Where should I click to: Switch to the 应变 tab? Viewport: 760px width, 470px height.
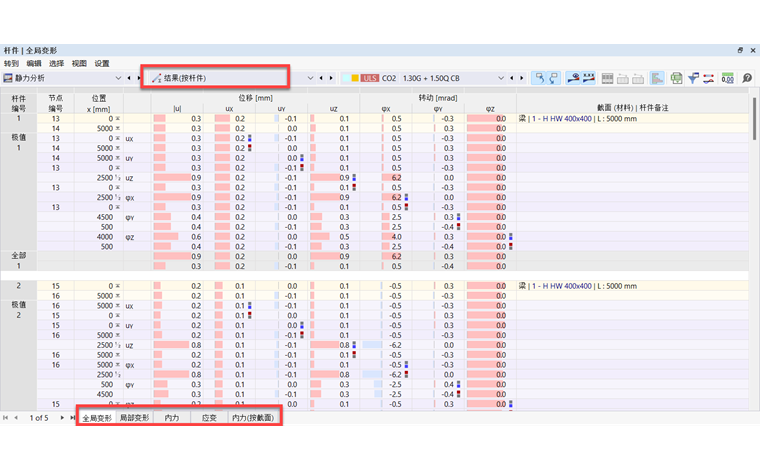[x=209, y=418]
